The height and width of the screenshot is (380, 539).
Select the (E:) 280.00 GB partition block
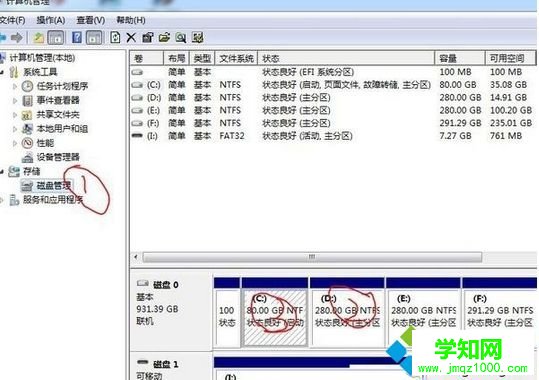[424, 312]
